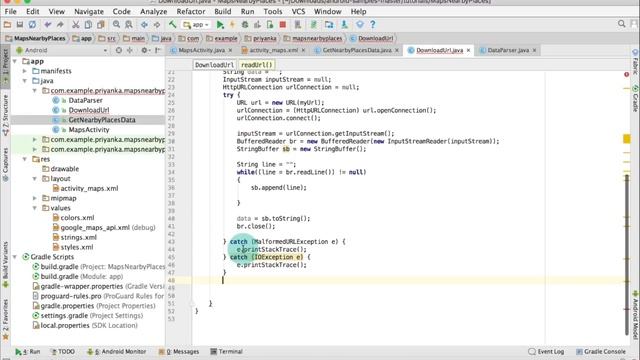Open the Event Log

[546, 351]
